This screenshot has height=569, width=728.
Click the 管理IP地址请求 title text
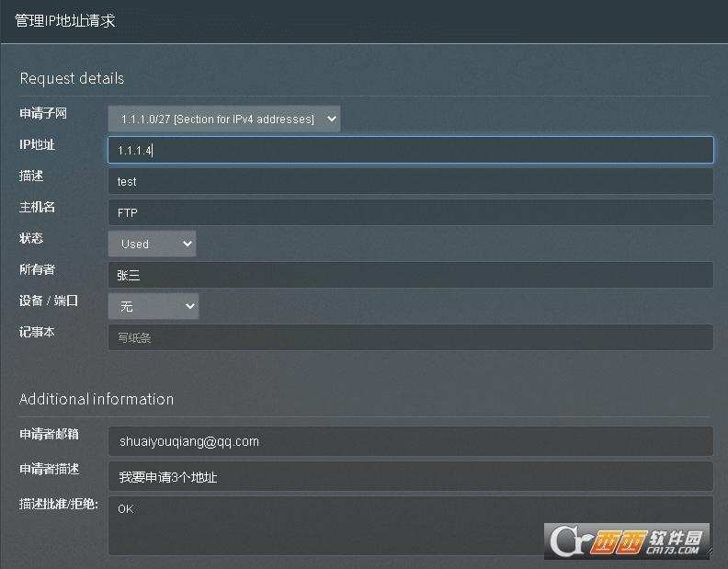(64, 20)
